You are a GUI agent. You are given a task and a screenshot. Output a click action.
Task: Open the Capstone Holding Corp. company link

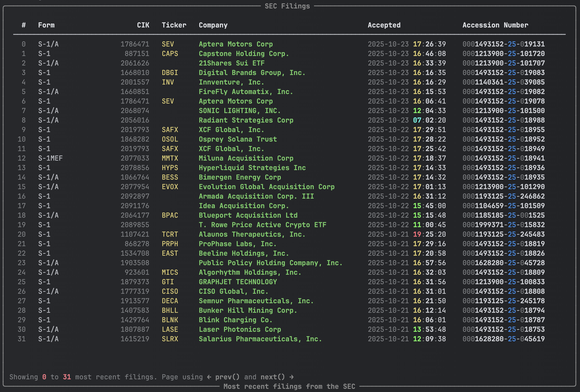pyautogui.click(x=244, y=54)
